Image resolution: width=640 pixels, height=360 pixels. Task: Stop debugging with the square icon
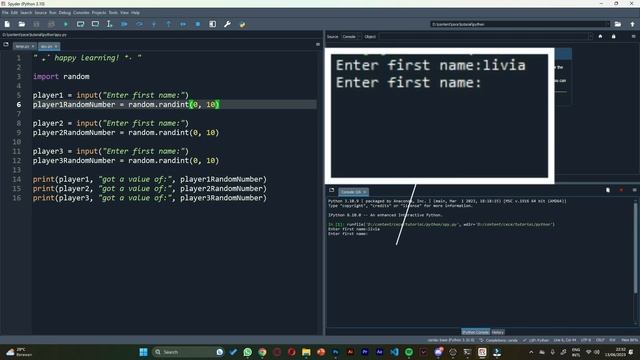[198, 24]
